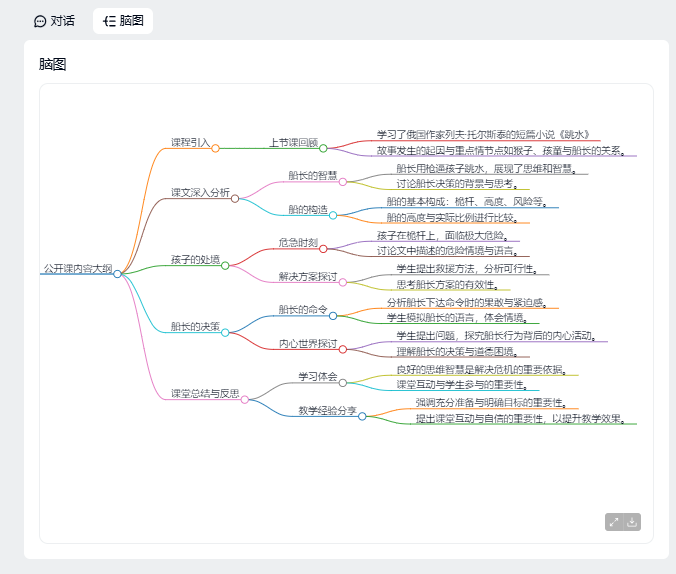Toggle the 船的构造 node circle

pyautogui.click(x=333, y=215)
